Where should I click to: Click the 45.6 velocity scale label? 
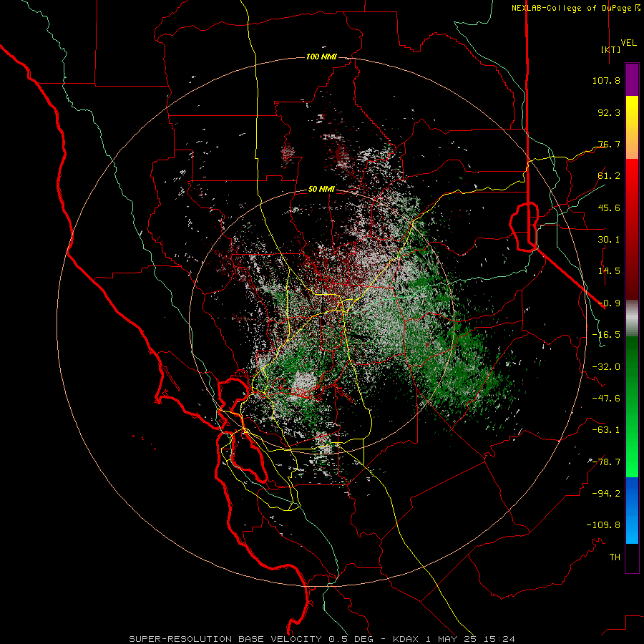coord(609,208)
